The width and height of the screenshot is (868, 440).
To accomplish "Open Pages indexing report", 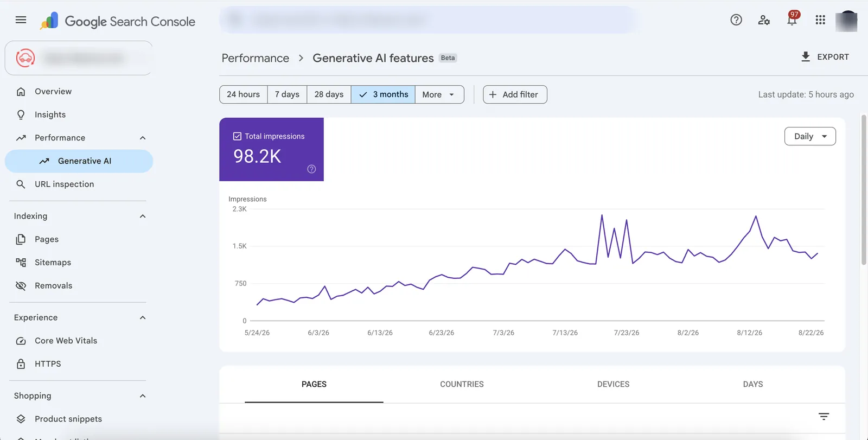I will tap(79, 239).
